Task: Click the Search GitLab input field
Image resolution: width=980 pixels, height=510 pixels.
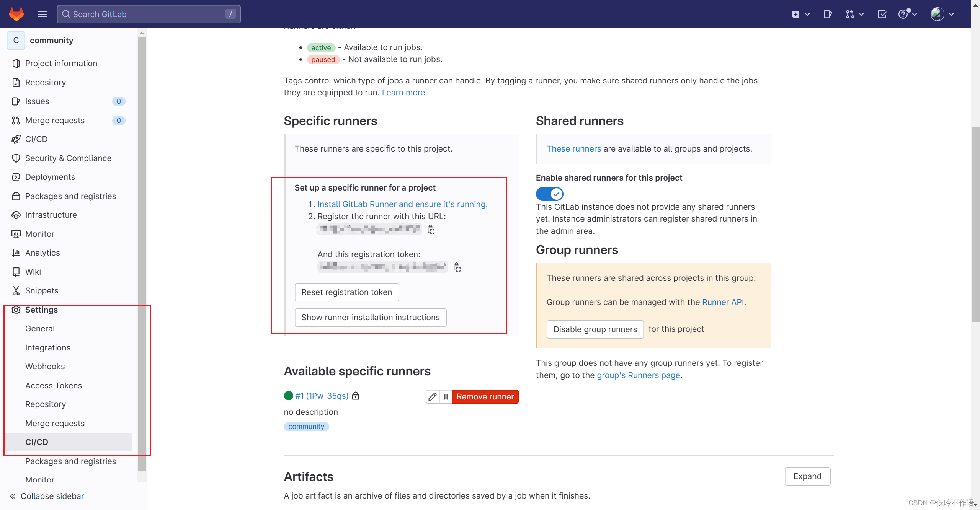Action: pos(149,14)
